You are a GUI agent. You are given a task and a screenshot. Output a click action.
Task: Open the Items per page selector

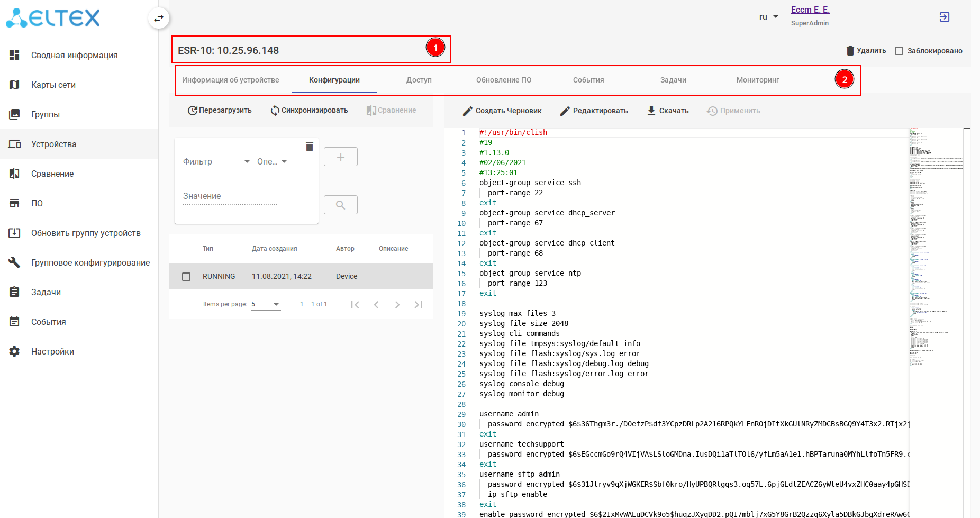266,304
